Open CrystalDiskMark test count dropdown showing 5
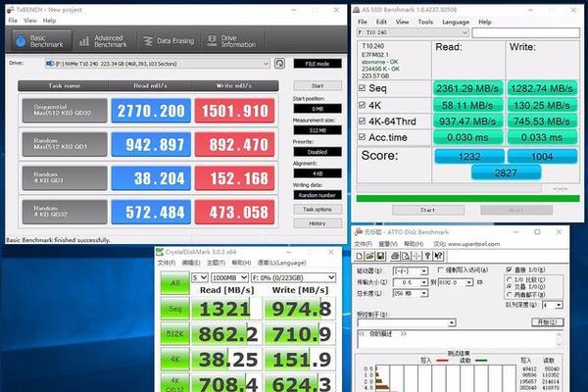Image resolution: width=588 pixels, height=392 pixels. point(200,277)
